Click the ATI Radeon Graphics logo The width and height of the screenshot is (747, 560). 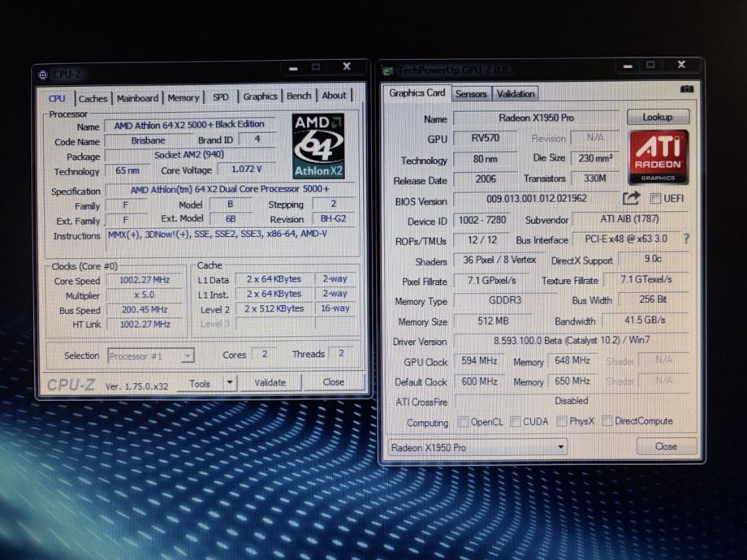click(x=658, y=157)
